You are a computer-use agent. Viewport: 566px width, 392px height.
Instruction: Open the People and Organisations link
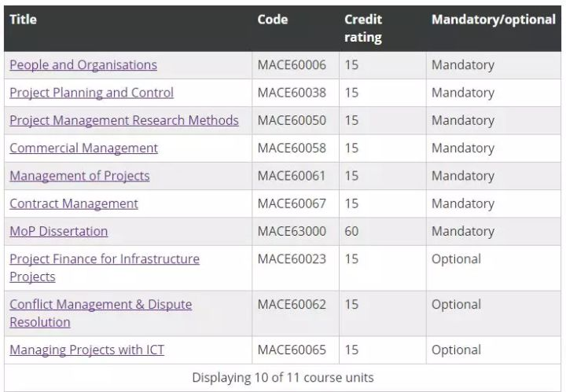(83, 65)
